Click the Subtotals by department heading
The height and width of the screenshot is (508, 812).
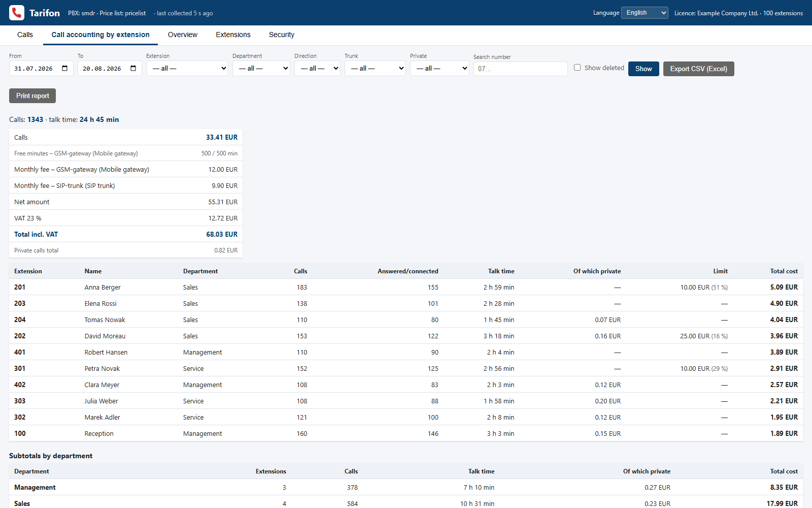51,456
